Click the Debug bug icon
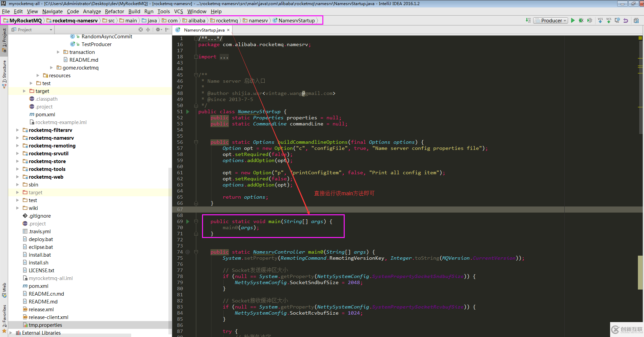 coord(581,20)
